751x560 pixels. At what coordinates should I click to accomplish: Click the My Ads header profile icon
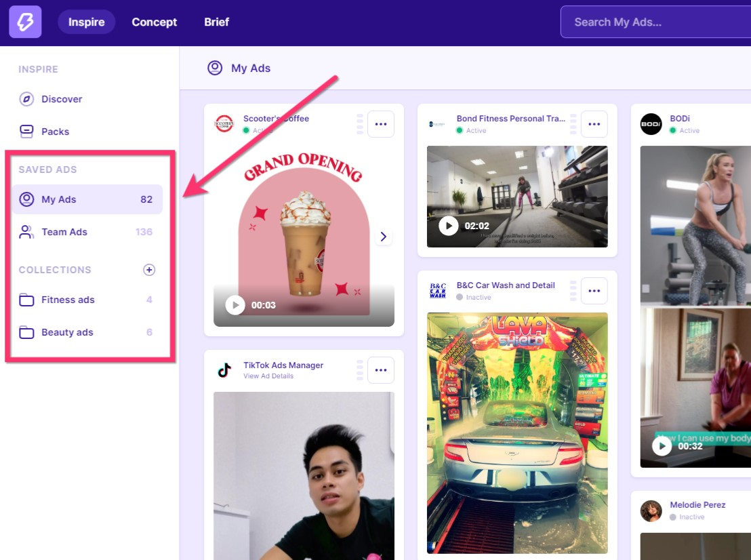215,68
